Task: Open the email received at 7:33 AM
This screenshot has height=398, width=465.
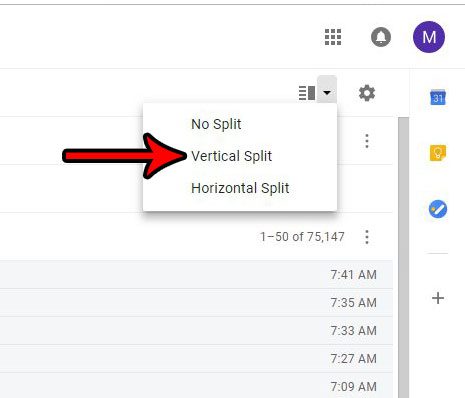Action: point(196,331)
